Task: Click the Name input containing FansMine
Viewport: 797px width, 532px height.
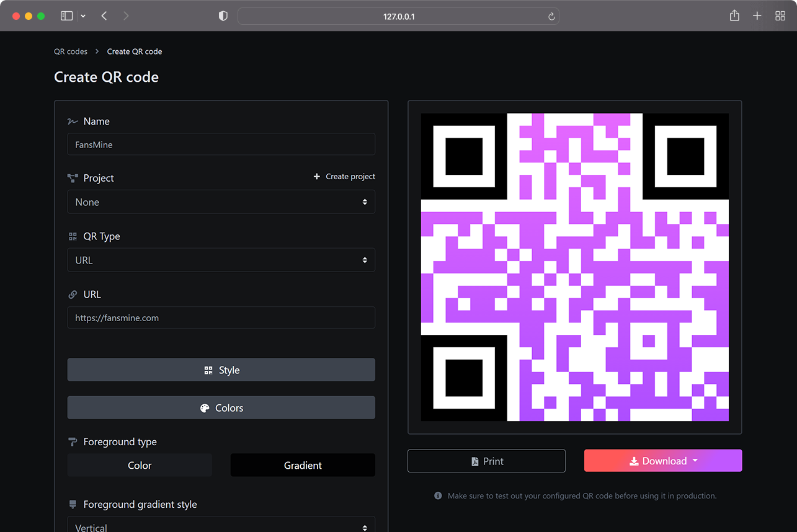Action: click(x=221, y=144)
